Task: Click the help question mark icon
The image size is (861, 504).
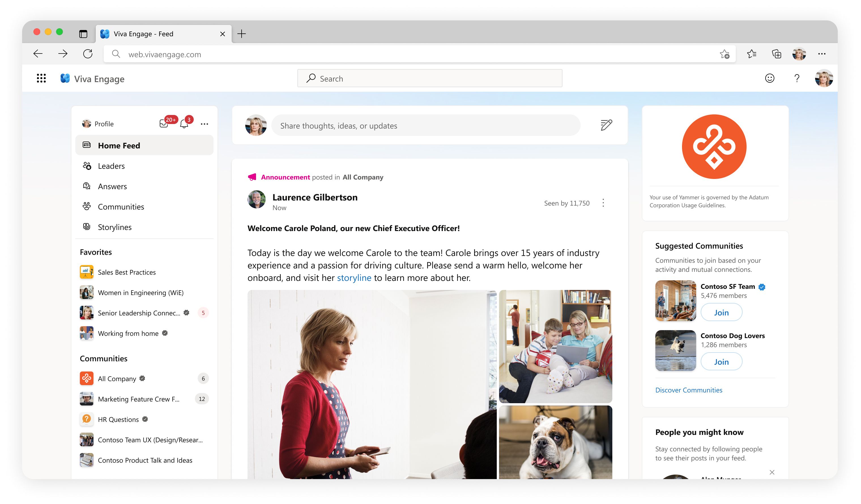Action: tap(797, 78)
